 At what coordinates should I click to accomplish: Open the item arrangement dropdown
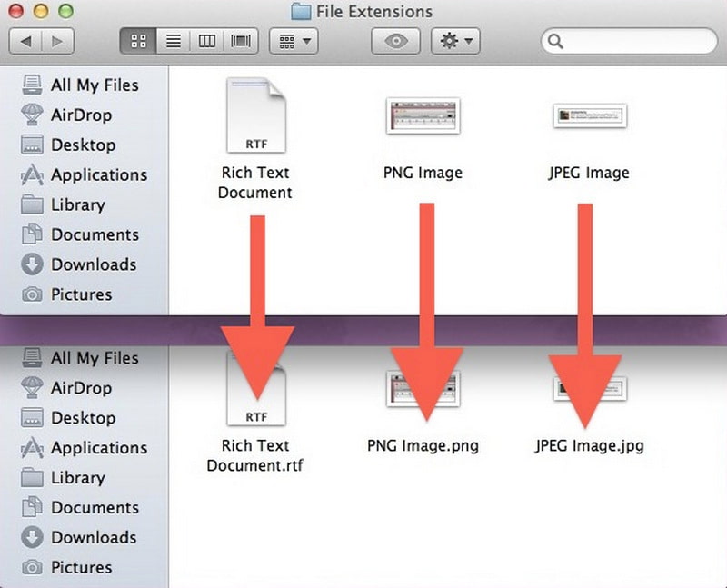(294, 41)
